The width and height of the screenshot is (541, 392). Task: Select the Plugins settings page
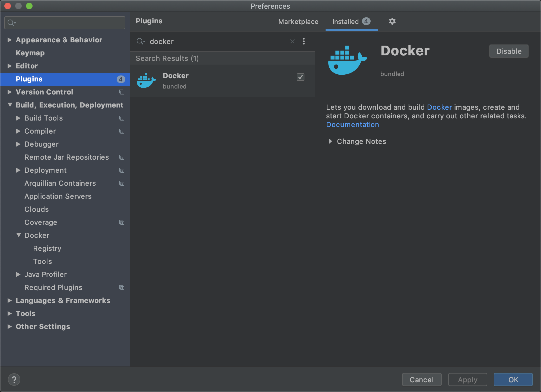pos(65,79)
